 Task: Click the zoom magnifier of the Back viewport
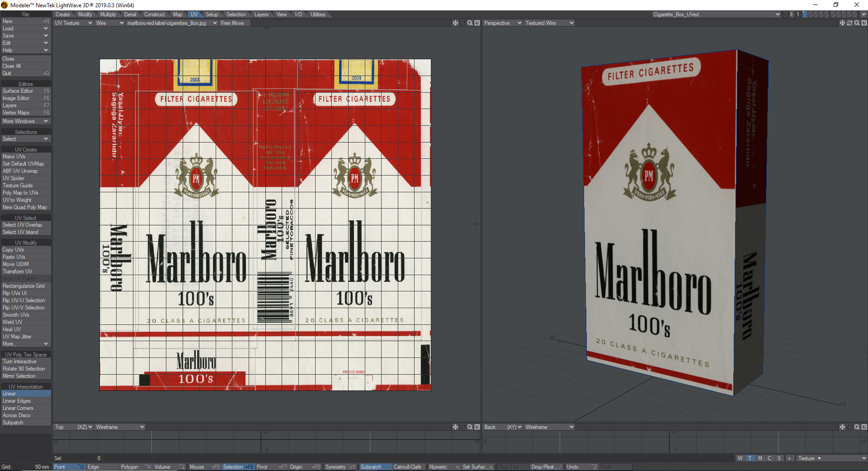[857, 427]
